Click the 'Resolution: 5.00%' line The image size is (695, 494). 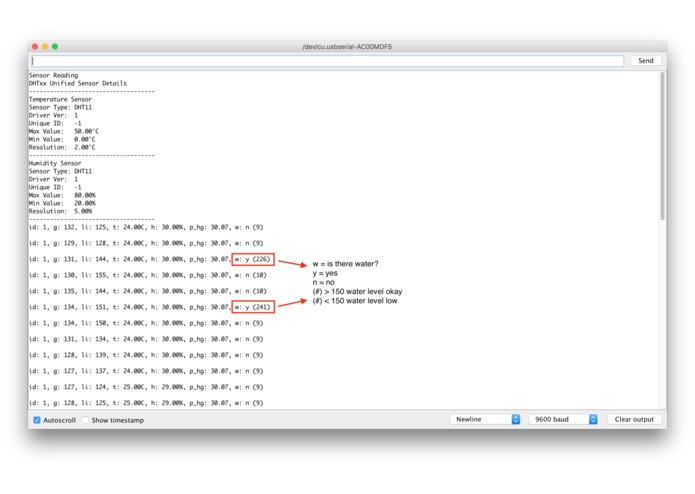(x=61, y=211)
